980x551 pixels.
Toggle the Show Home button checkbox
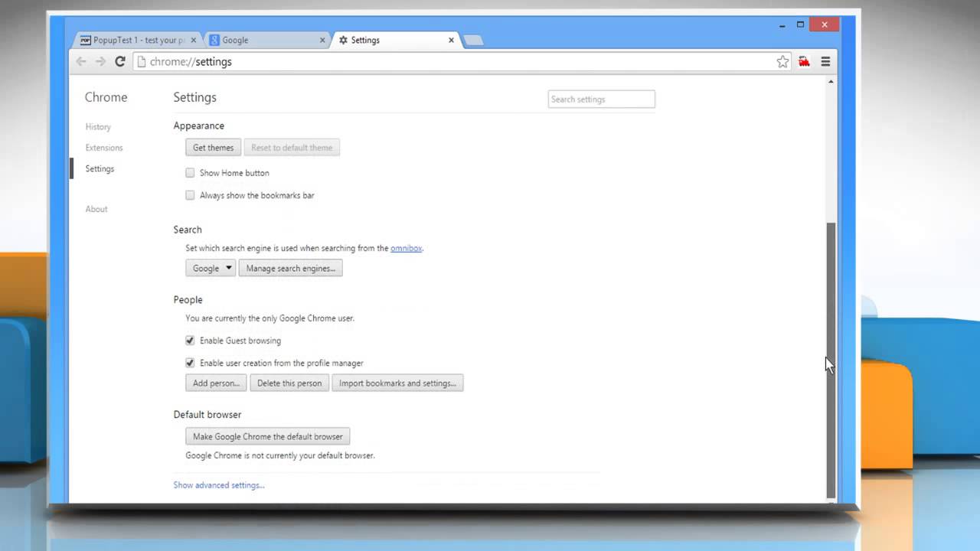click(x=190, y=173)
